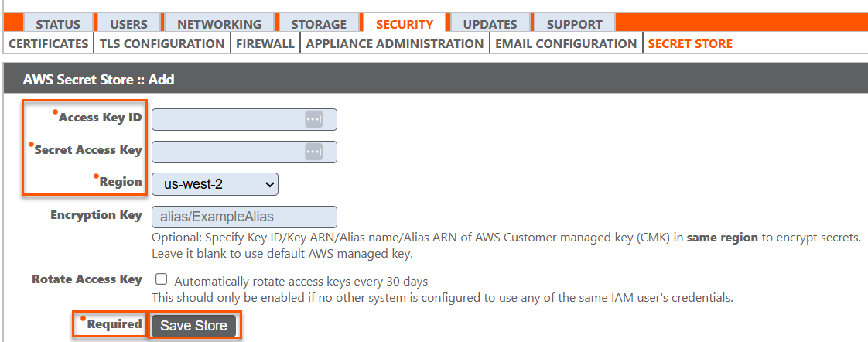Click the Encryption Key input field
Screen dimensions: 868x342
[x=244, y=217]
